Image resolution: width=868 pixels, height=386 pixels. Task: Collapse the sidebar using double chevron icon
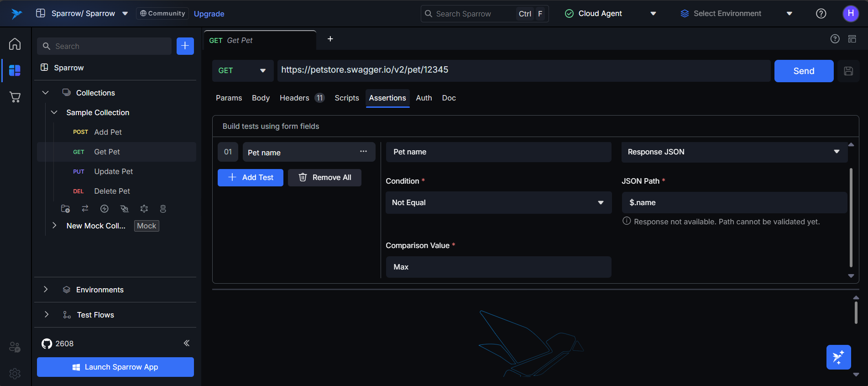(186, 343)
